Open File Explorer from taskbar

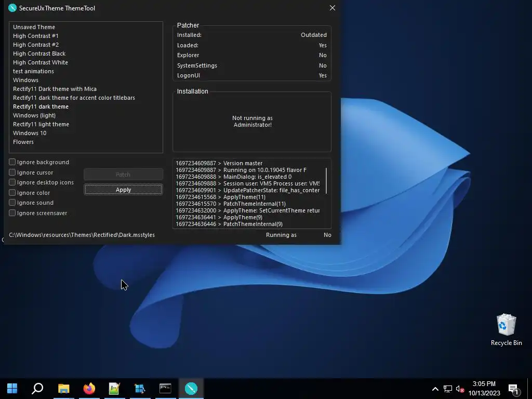[x=63, y=388]
